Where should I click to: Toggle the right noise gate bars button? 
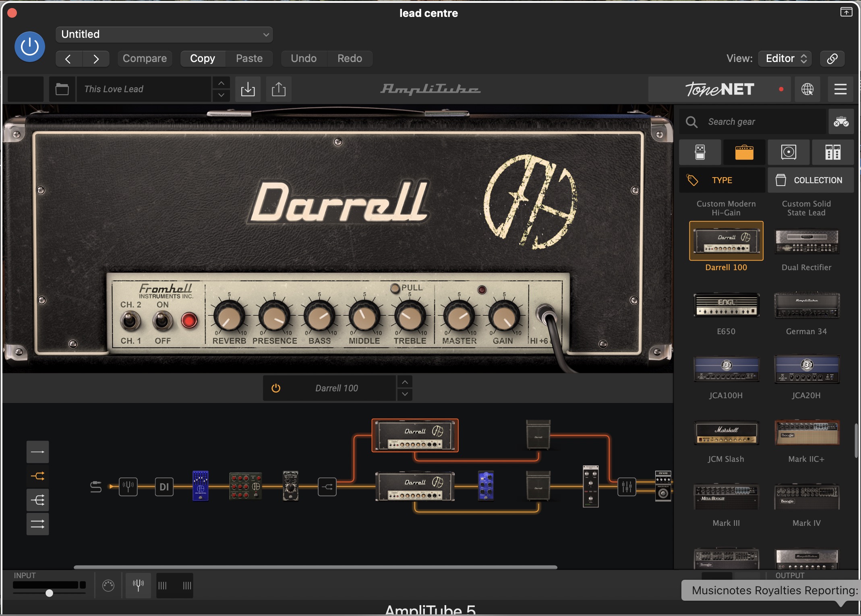187,585
